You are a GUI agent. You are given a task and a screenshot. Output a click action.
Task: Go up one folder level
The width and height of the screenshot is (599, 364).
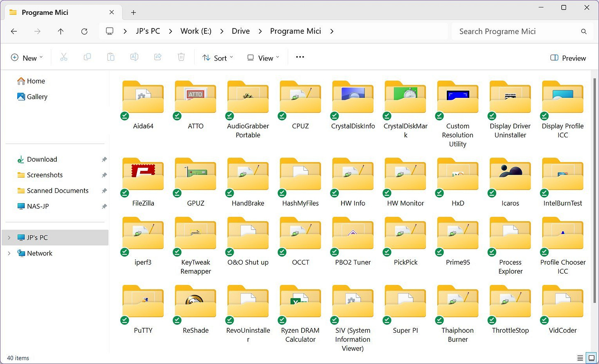pyautogui.click(x=61, y=31)
